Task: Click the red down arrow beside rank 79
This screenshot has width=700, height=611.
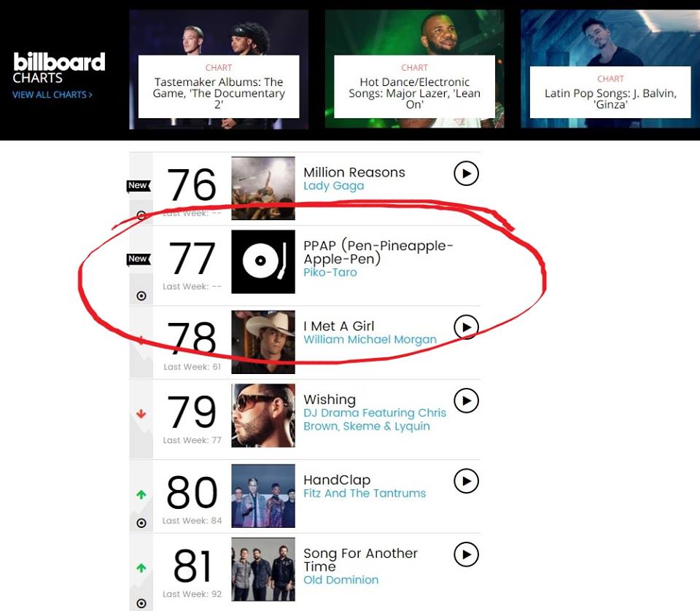Action: click(141, 413)
